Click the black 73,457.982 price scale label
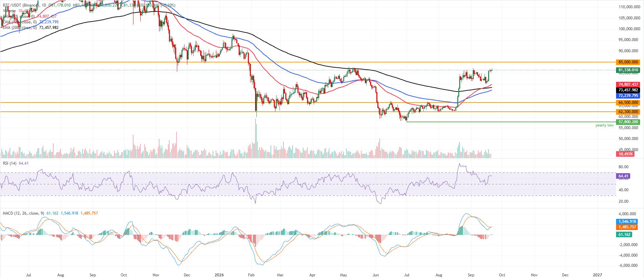 point(628,90)
